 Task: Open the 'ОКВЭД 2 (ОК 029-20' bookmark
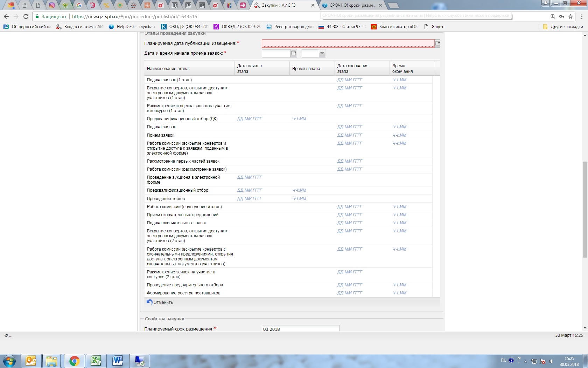(237, 27)
